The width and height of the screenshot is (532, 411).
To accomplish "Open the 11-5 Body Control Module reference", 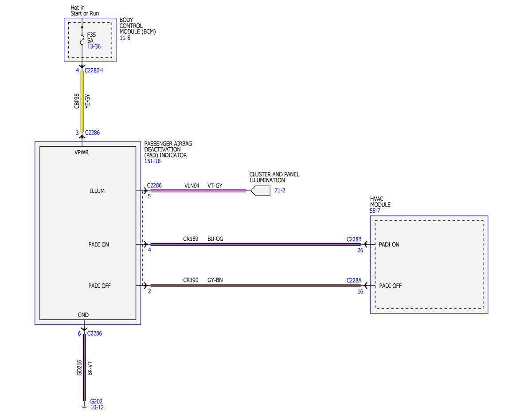I will pyautogui.click(x=125, y=38).
